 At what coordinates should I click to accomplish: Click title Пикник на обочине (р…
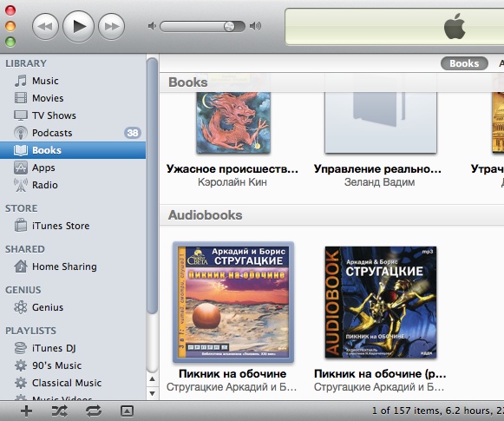(380, 374)
